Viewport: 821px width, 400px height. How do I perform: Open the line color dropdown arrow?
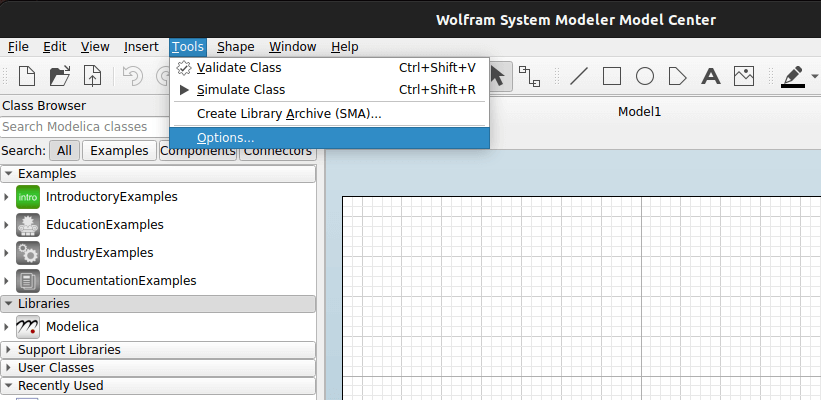click(814, 76)
